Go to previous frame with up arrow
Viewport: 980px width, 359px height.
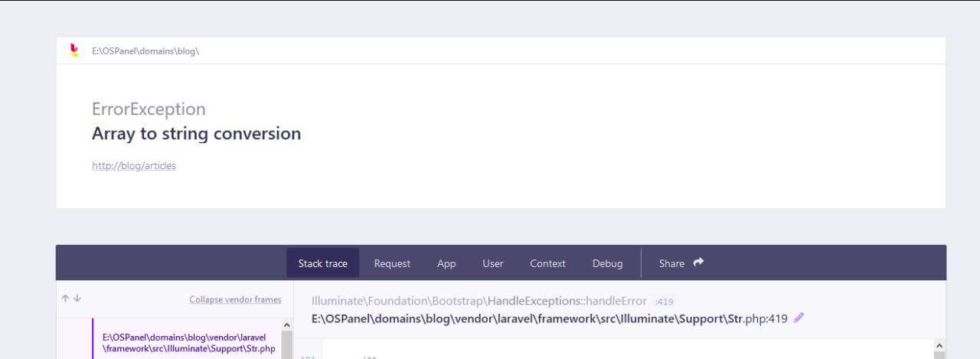coord(66,299)
